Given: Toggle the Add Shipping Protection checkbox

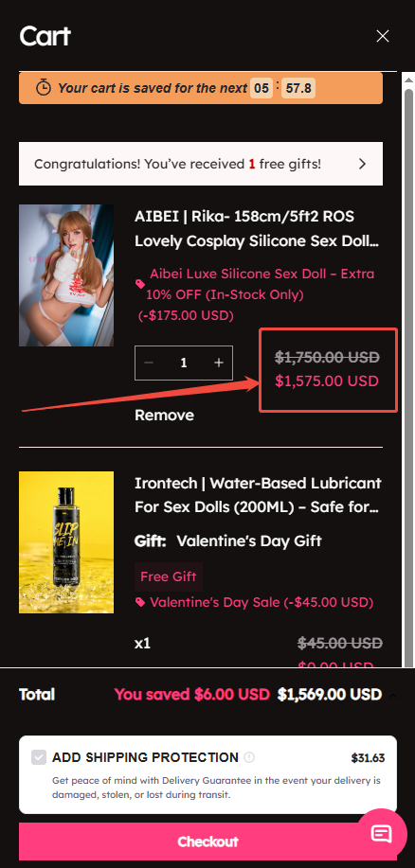Looking at the screenshot, I should point(39,757).
